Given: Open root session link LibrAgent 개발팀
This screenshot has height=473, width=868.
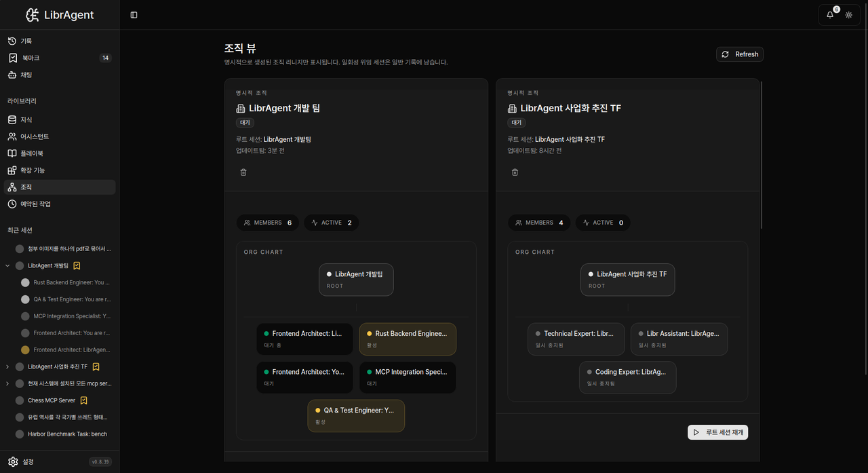Looking at the screenshot, I should point(288,139).
